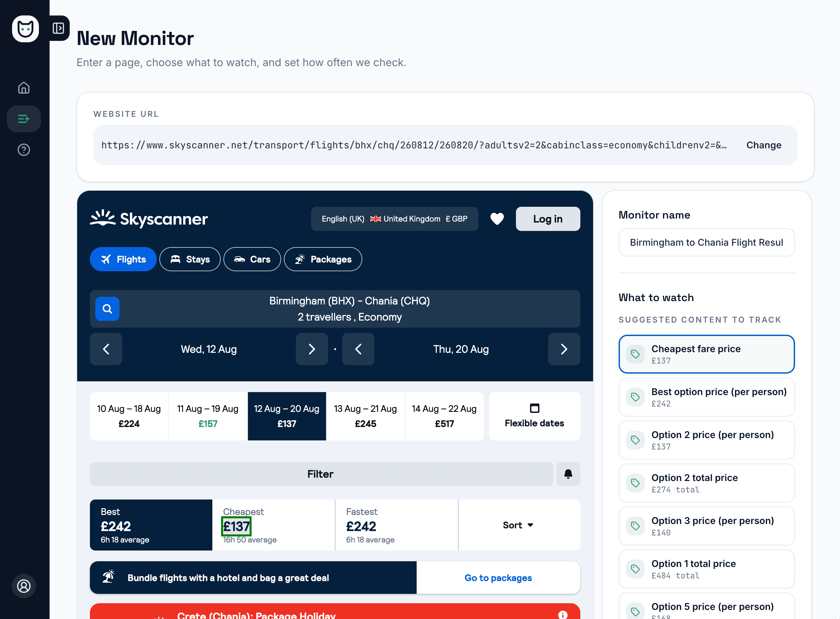This screenshot has width=840, height=619.
Task: Select Option 5 price (per person) suggestion
Action: pos(707,606)
